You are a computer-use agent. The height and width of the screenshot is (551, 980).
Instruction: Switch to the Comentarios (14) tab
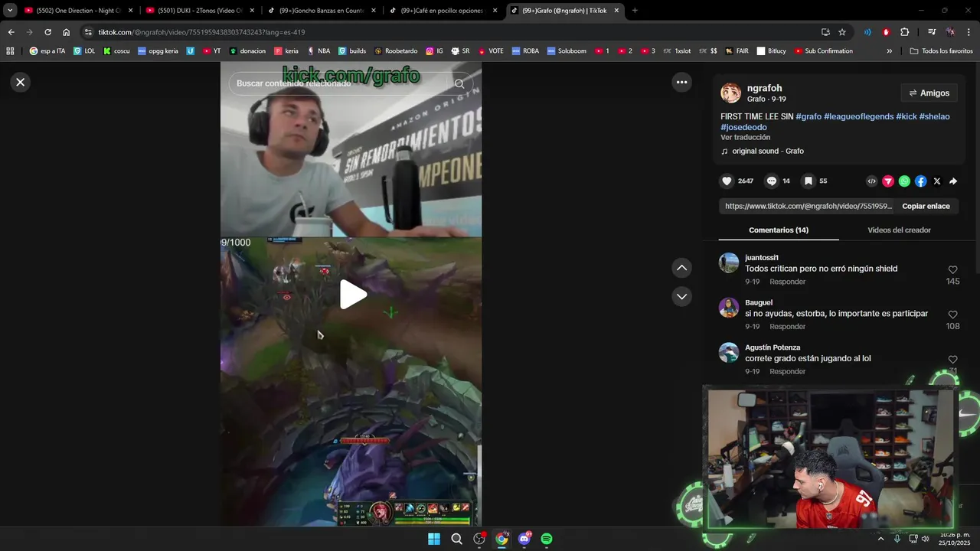tap(779, 230)
